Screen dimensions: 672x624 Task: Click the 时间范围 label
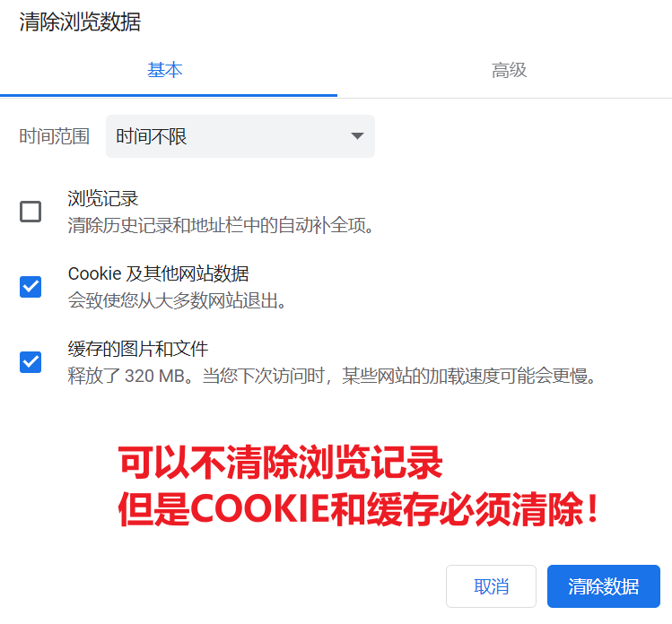click(55, 136)
